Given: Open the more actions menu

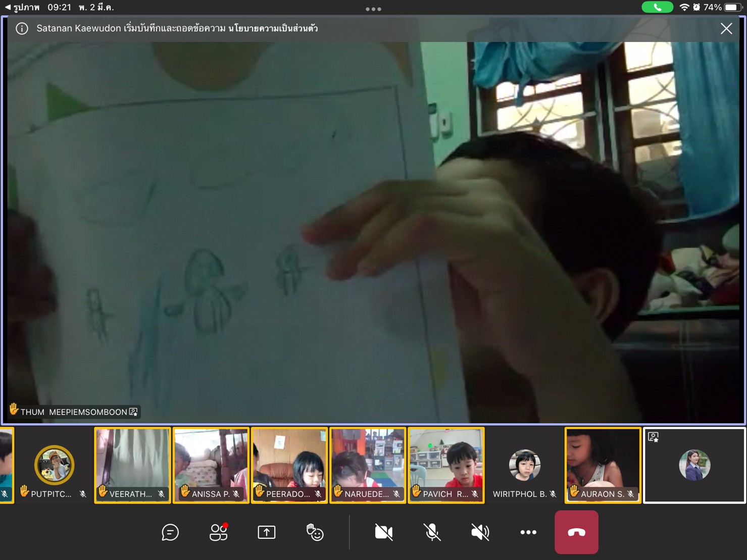Looking at the screenshot, I should [528, 532].
